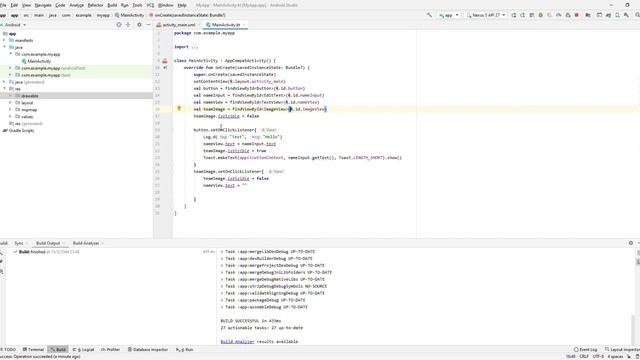640x360 pixels.
Task: Open the File menu
Action: [x=3, y=5]
